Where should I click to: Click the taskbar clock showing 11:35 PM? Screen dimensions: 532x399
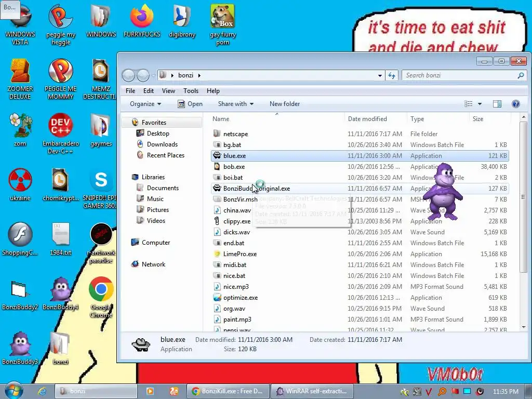pos(506,391)
